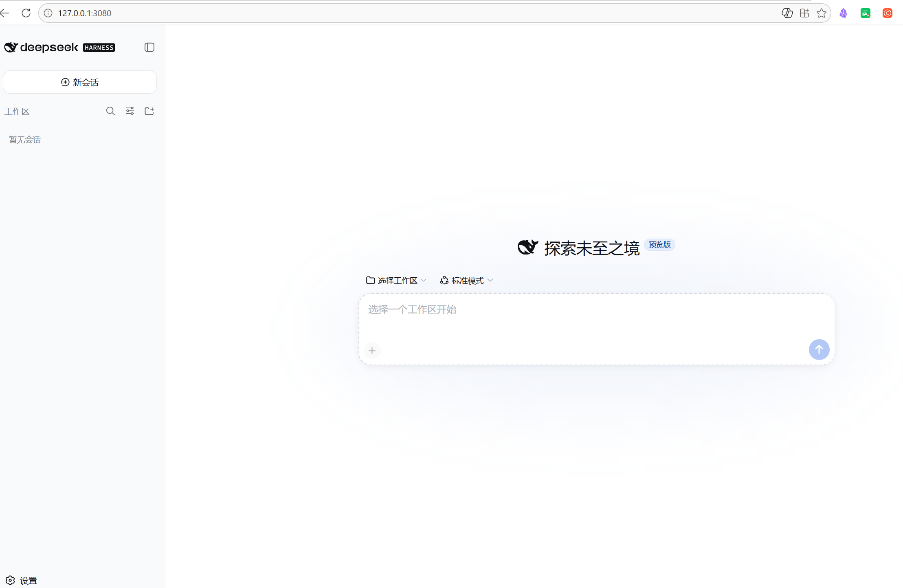Open the purple extension icon
The width and height of the screenshot is (903, 588).
[x=844, y=13]
